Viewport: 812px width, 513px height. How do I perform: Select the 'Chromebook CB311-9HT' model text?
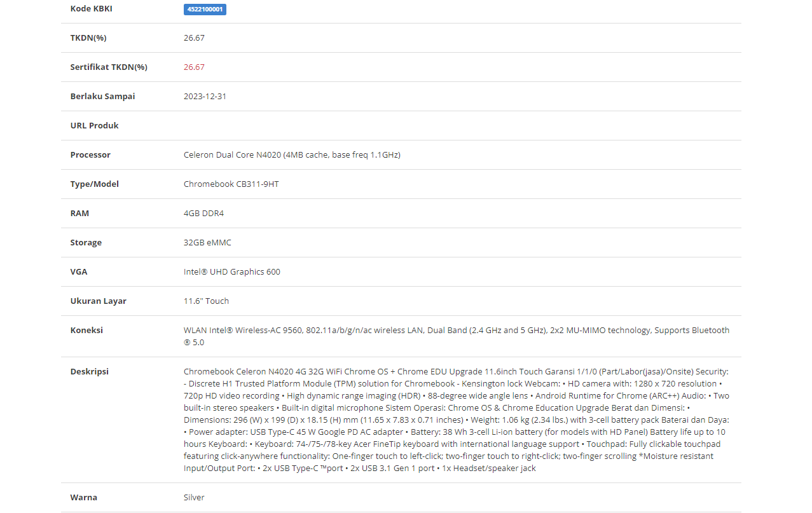coord(231,184)
